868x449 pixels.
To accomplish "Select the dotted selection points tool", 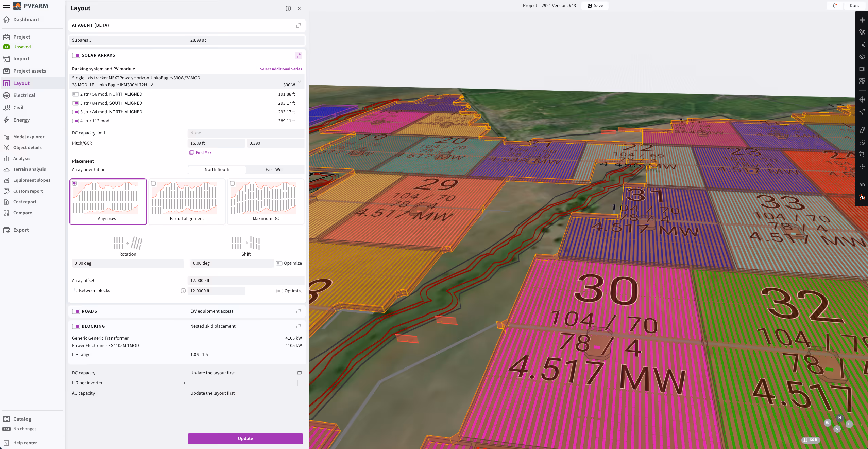I will (x=862, y=143).
